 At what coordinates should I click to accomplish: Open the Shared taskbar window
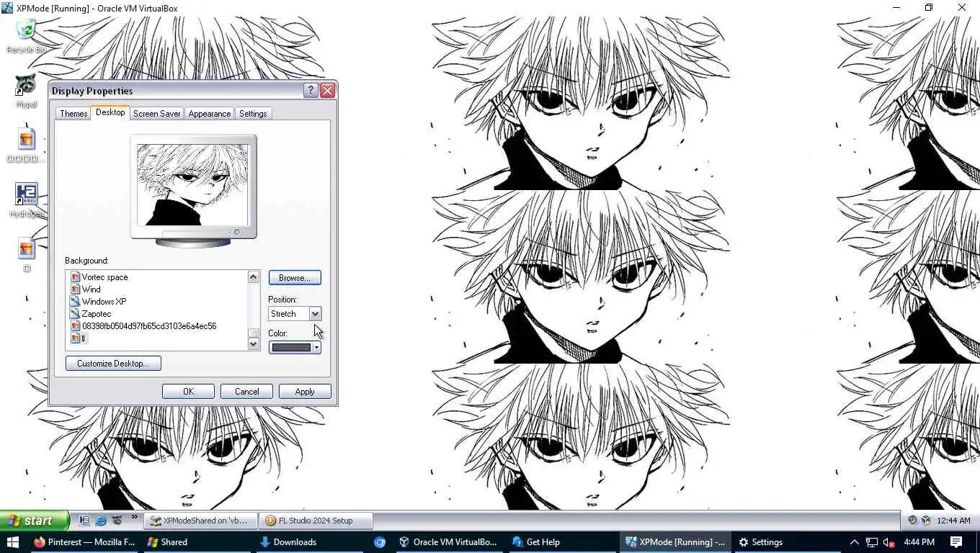click(x=197, y=542)
